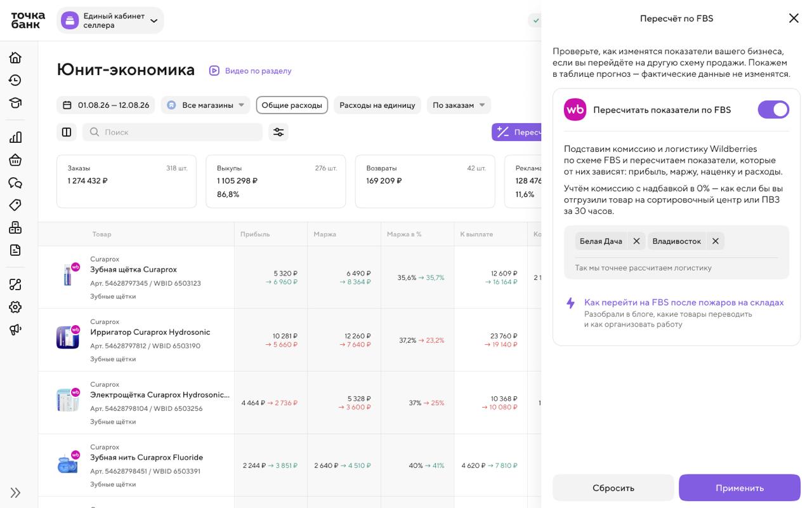Click the Возвраты summary card
Image resolution: width=812 pixels, height=508 pixels.
point(425,182)
